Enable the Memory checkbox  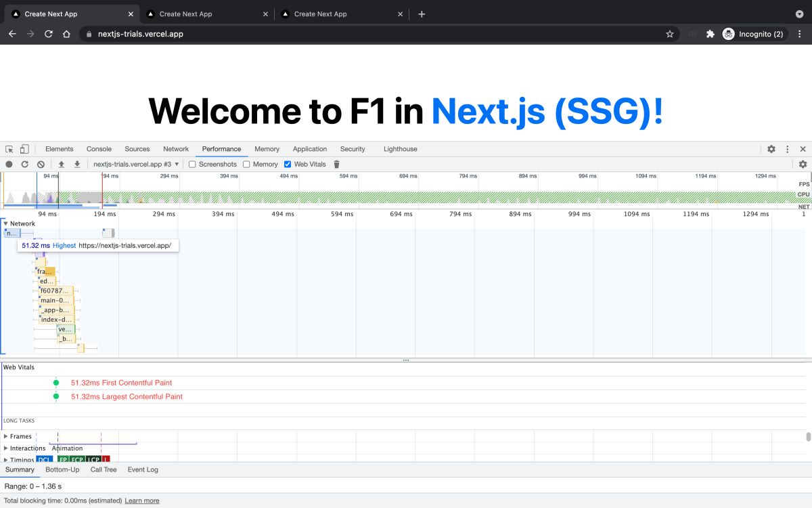pyautogui.click(x=246, y=165)
